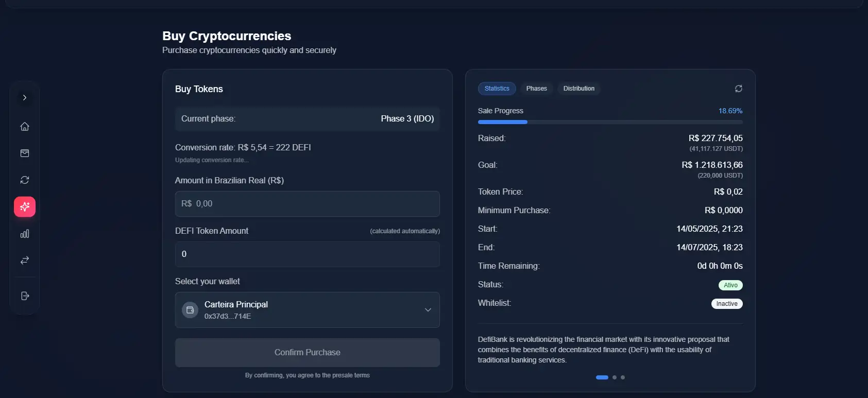This screenshot has height=398, width=868.
Task: Switch to the Phases tab
Action: [x=536, y=89]
